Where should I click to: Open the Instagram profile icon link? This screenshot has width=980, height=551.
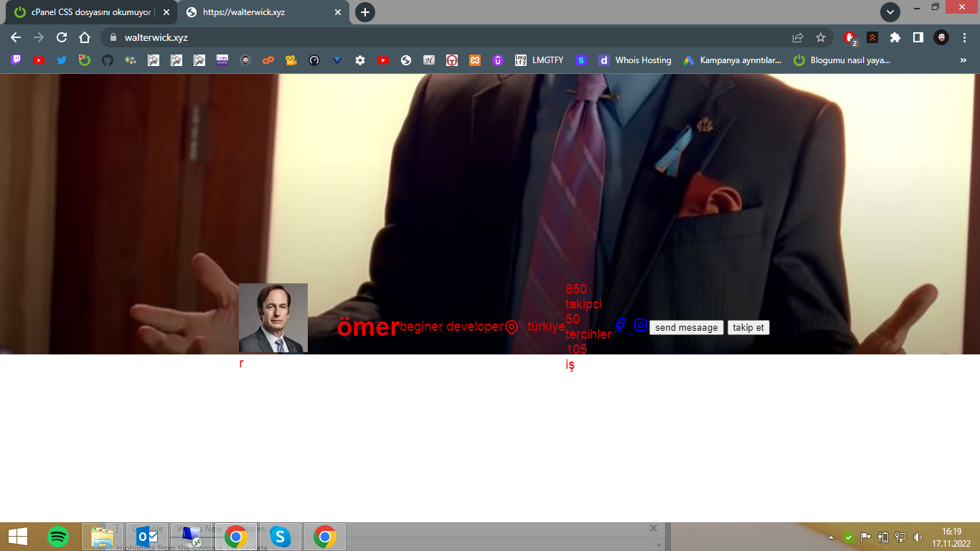(641, 325)
